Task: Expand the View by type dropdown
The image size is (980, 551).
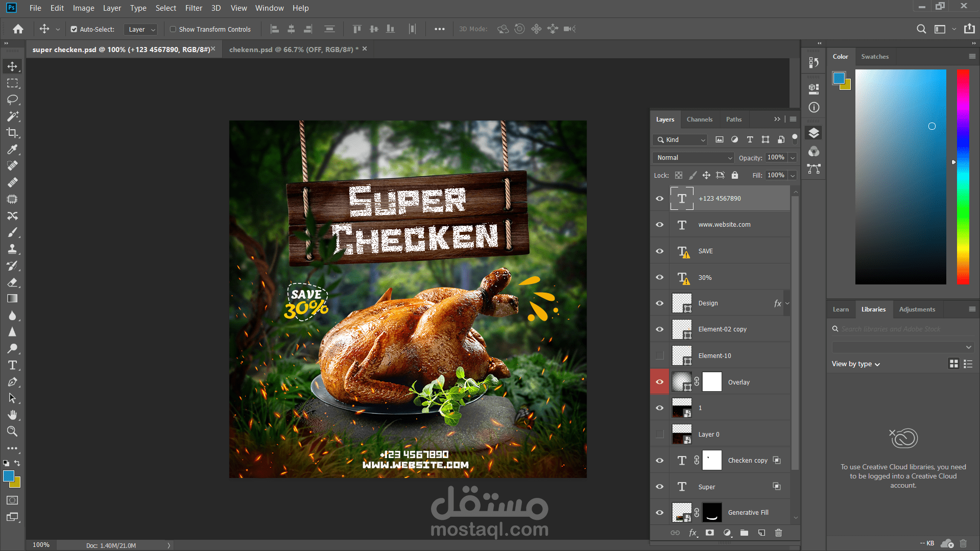Action: (856, 364)
